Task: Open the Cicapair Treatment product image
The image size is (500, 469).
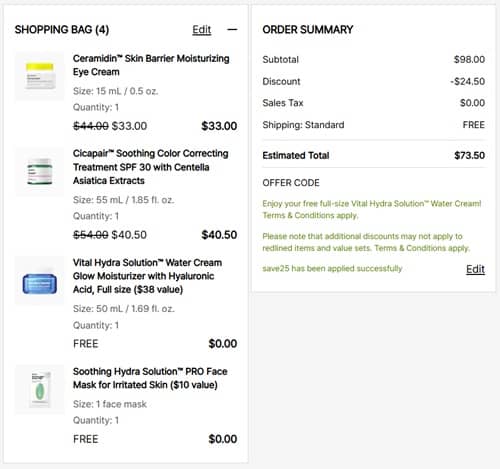Action: pos(40,171)
